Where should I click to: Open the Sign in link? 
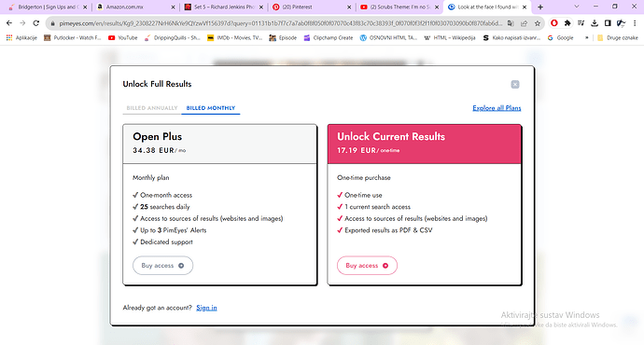click(206, 308)
